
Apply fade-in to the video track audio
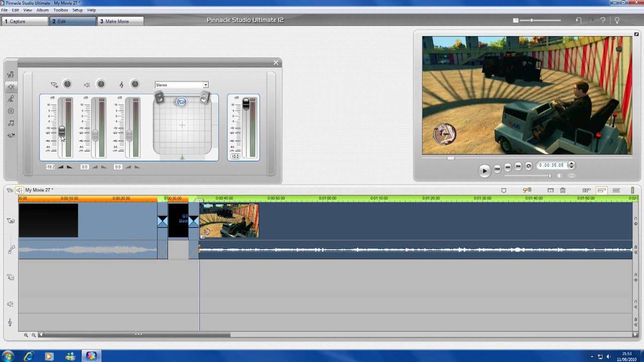(61, 167)
